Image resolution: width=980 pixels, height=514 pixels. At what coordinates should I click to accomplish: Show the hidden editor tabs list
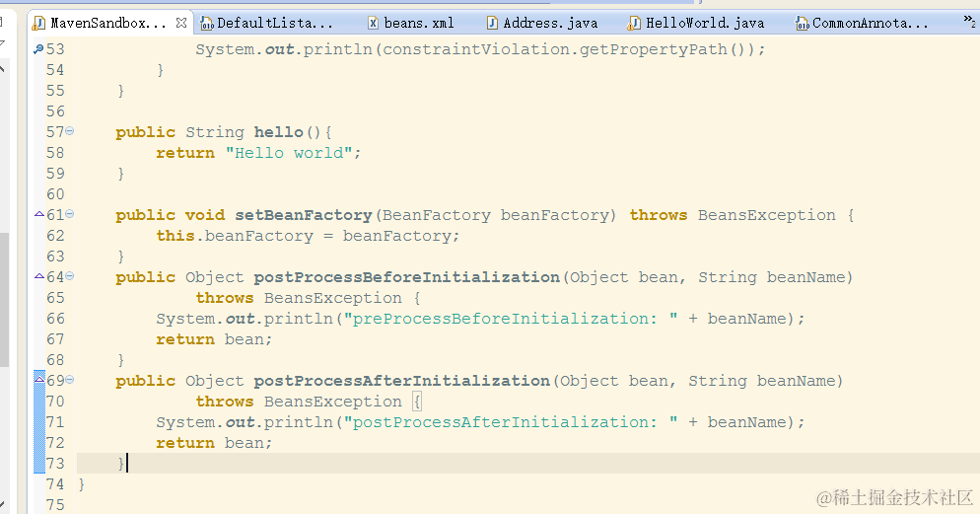pos(969,23)
